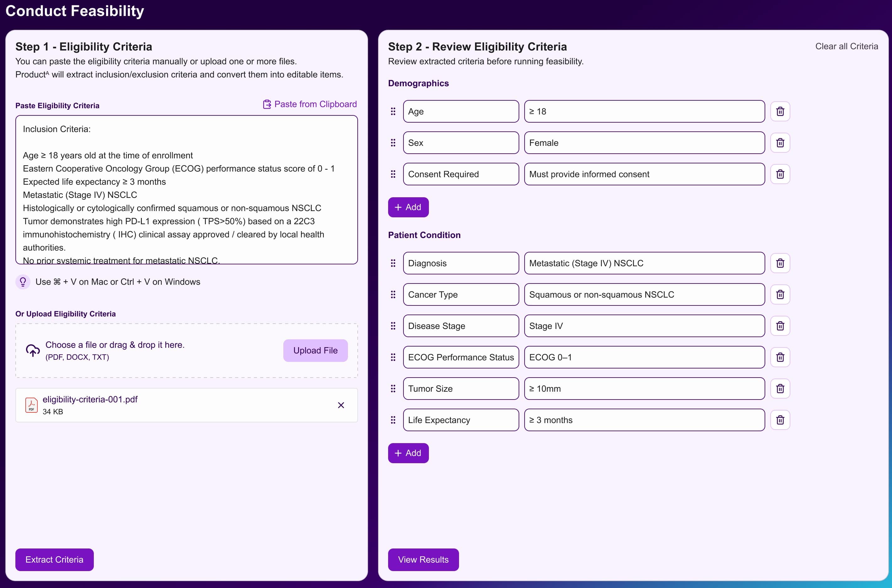Click the drag handle next to ECOG Performance Status

click(393, 357)
